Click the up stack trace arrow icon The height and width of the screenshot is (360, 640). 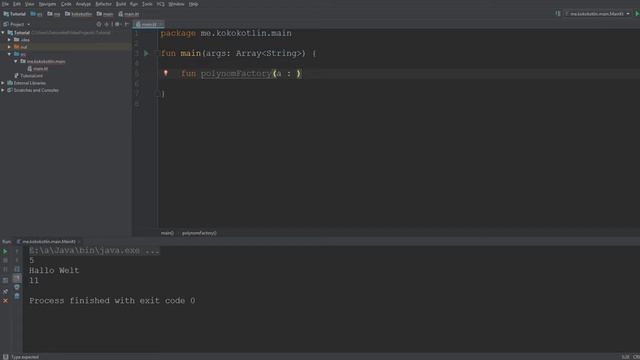[x=17, y=251]
